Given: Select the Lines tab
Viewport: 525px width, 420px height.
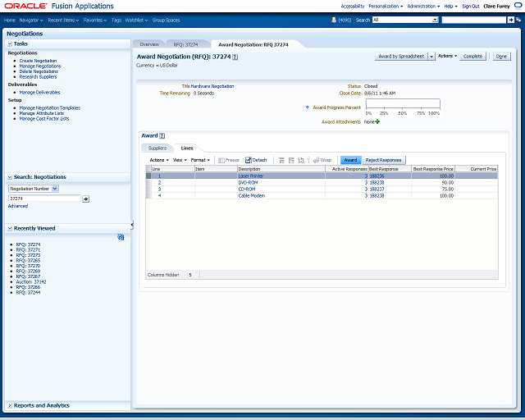Looking at the screenshot, I should coord(187,148).
